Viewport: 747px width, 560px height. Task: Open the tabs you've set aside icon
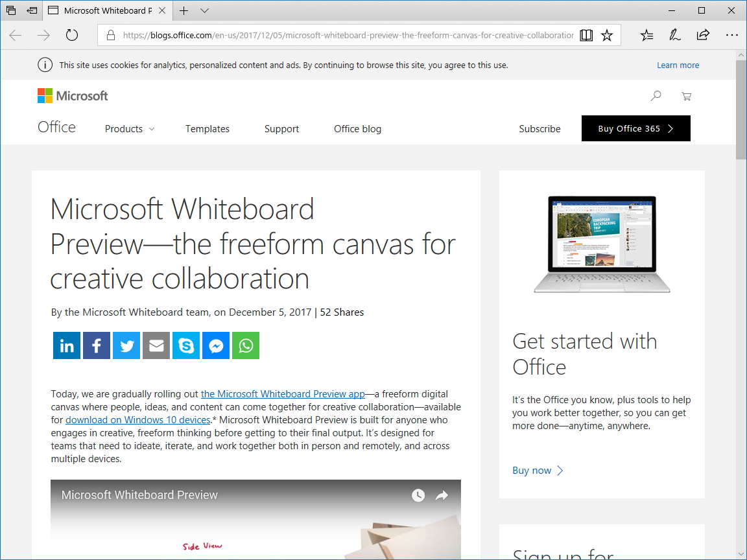[11, 10]
